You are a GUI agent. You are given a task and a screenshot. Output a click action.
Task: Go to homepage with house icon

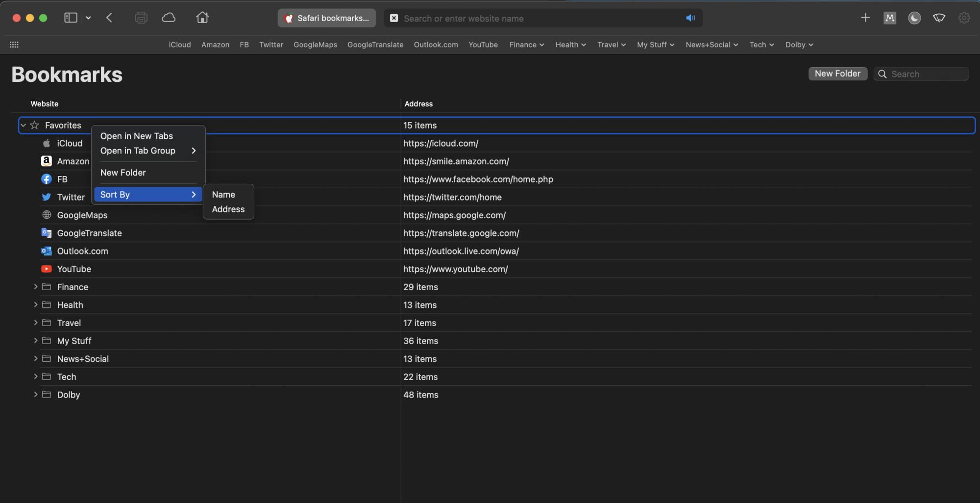(202, 18)
